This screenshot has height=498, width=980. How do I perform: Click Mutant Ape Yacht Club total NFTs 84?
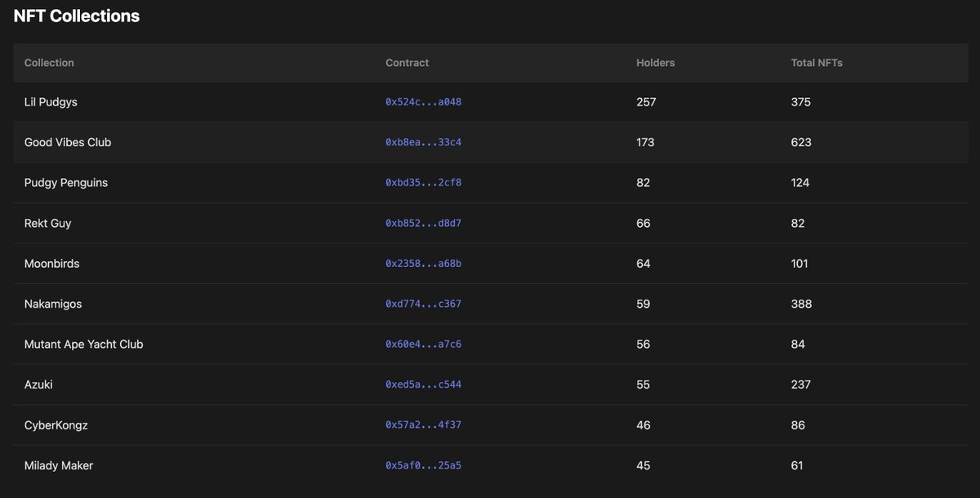pos(798,345)
